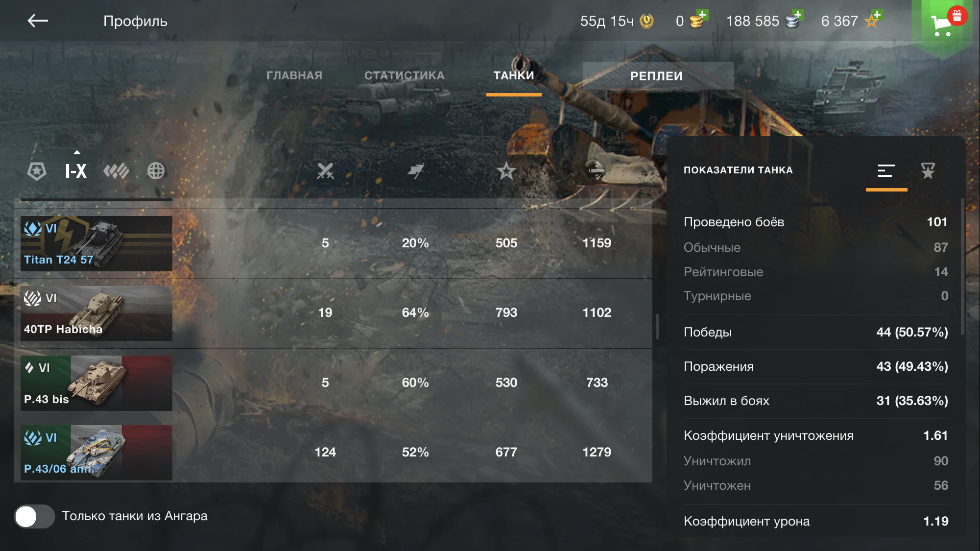
Task: Sort by the battles crossed-swords column
Action: tap(325, 171)
